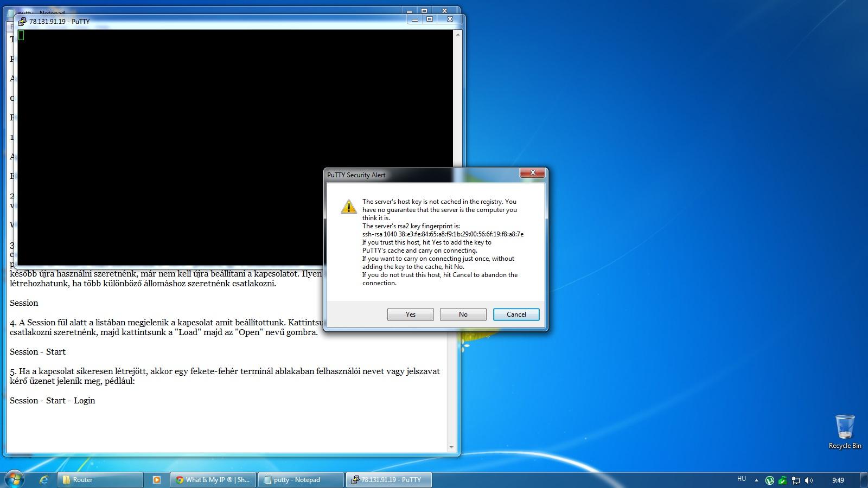Click the Show Desktop button
The image size is (868, 488).
coord(864,480)
